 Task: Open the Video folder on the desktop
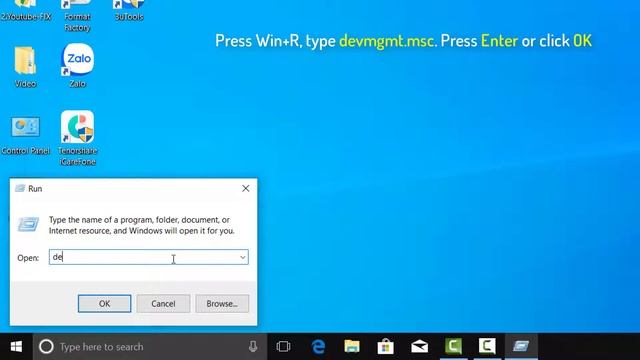click(x=25, y=66)
